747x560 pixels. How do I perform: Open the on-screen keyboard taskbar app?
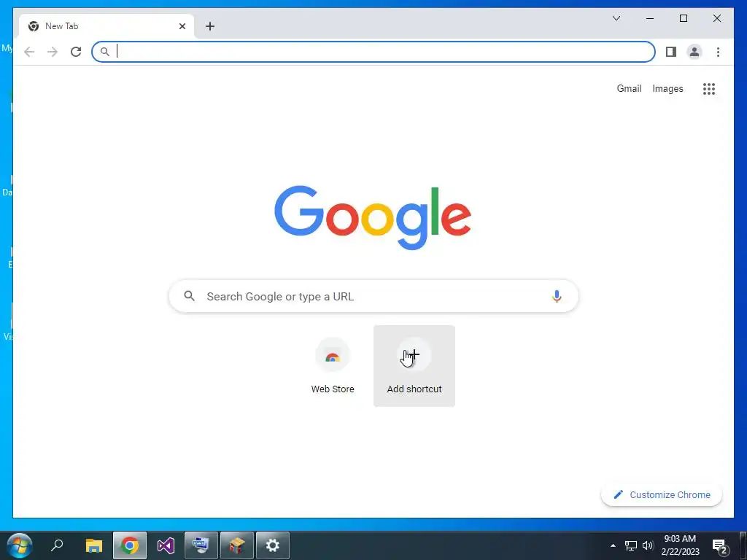click(x=201, y=545)
